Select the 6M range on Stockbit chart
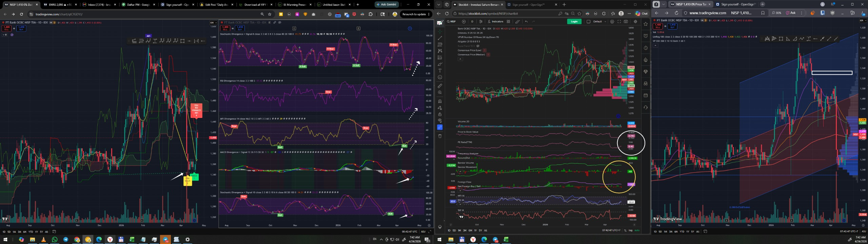Screen dimensions: 868x244 coord(470,230)
